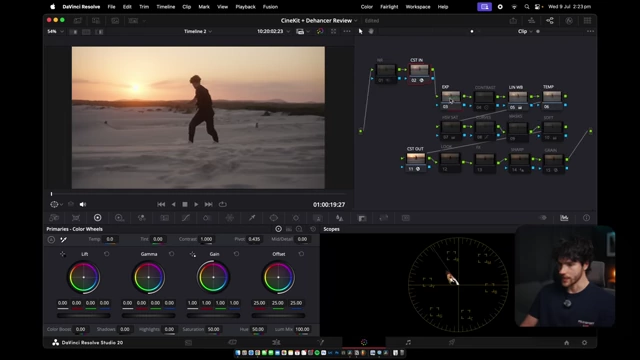This screenshot has height=360, width=640.
Task: Pick white point next to Gain
Action: pyautogui.click(x=193, y=254)
